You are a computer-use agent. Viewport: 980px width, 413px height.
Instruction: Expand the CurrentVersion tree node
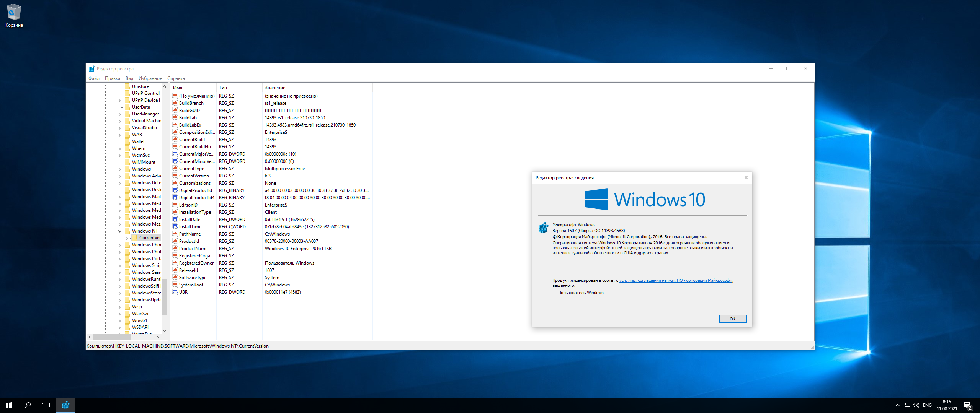tap(127, 238)
